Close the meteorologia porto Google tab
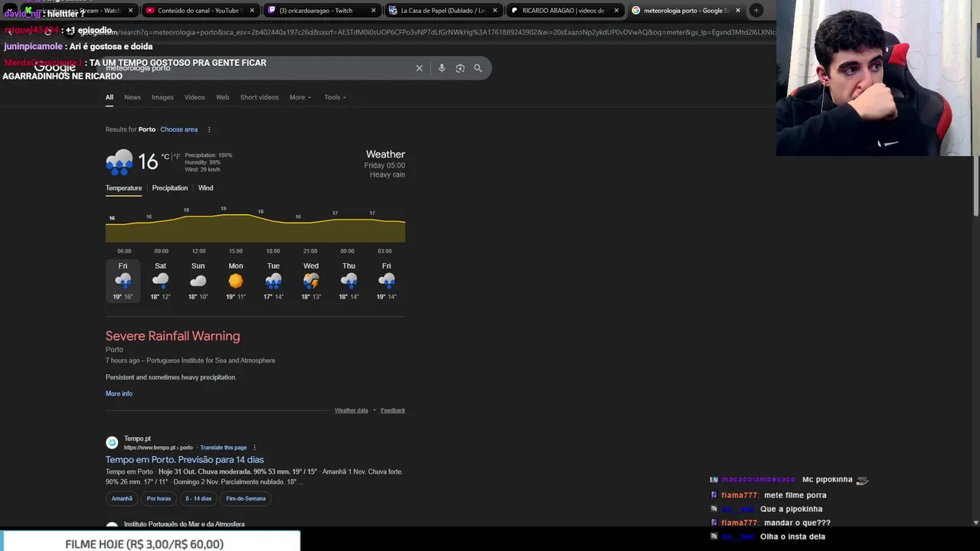The width and height of the screenshot is (980, 551). 738,11
